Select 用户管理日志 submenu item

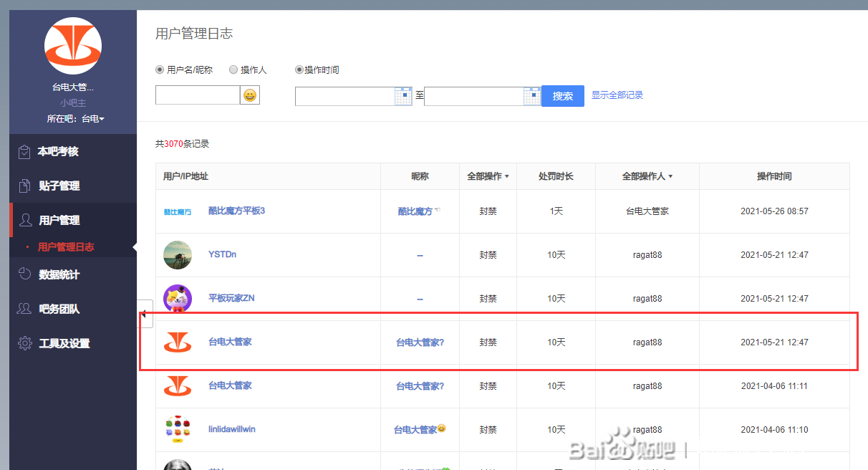66,247
